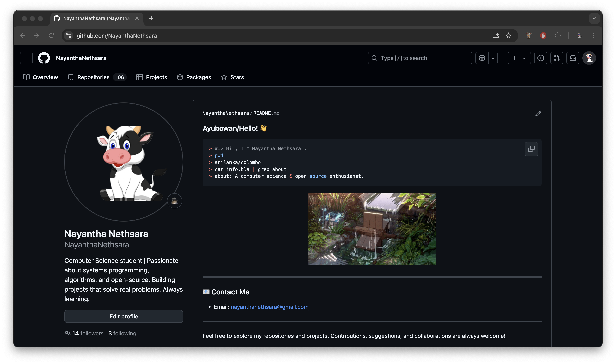The height and width of the screenshot is (364, 616).
Task: Switch to the Repositories tab
Action: (x=97, y=77)
